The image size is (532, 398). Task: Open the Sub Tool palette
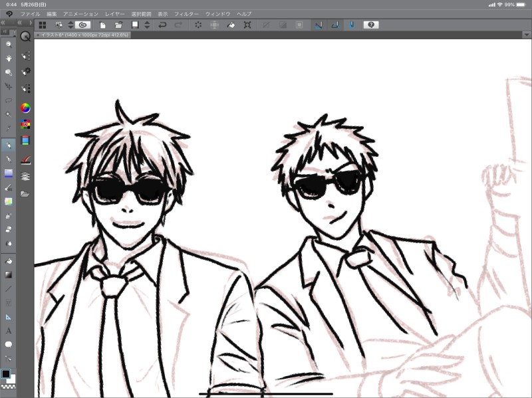25,56
